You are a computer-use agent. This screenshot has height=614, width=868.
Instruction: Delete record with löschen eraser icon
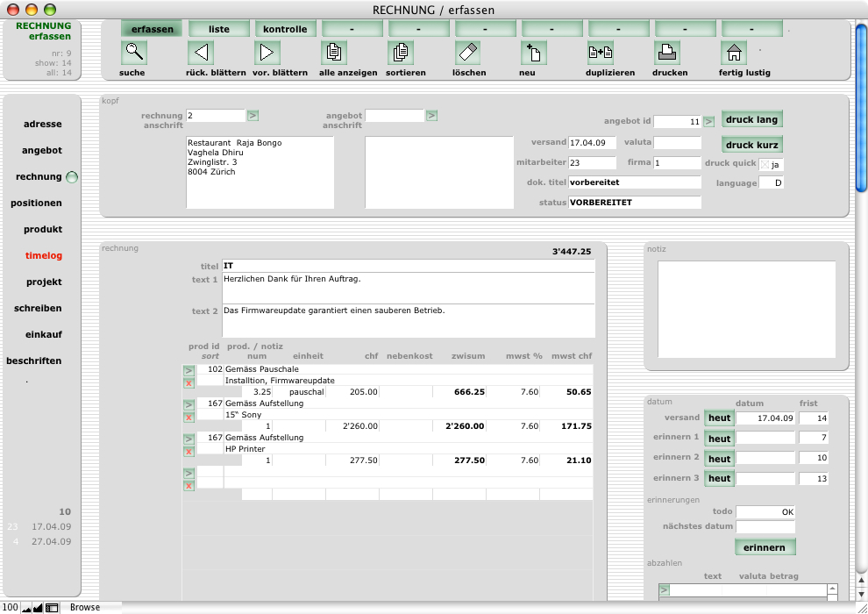click(467, 53)
